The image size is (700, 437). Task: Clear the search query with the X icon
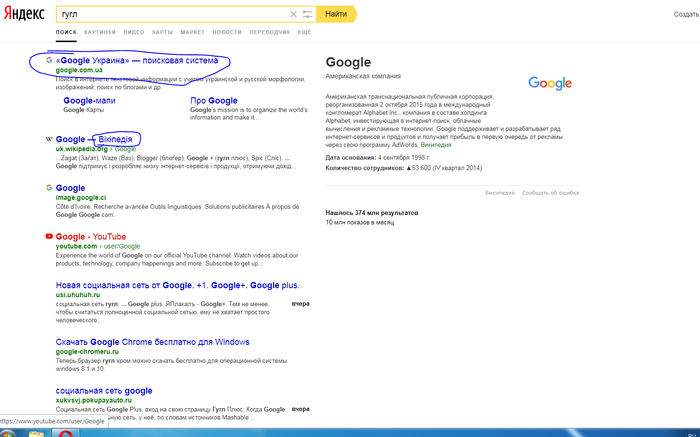tap(293, 14)
